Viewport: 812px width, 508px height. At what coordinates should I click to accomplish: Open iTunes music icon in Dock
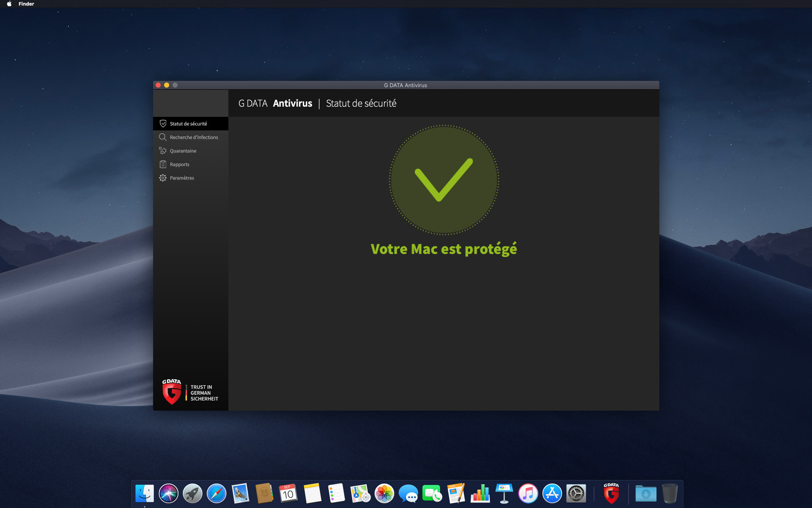[x=528, y=494]
